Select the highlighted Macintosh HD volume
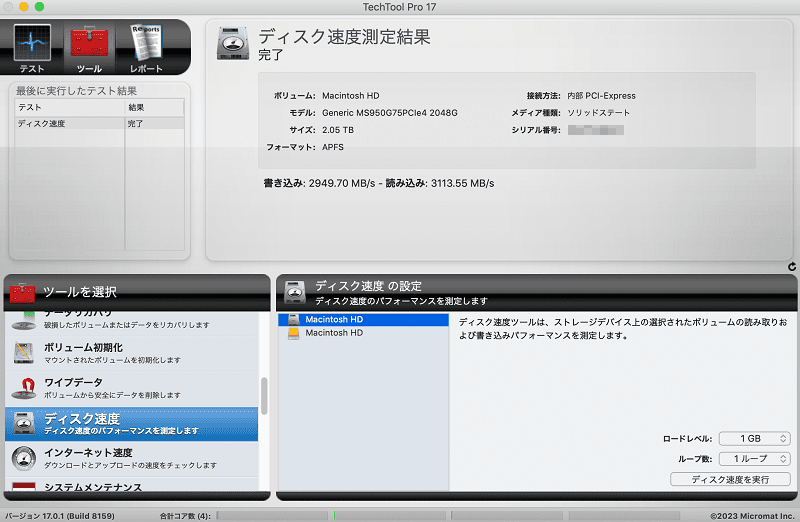The height and width of the screenshot is (522, 800). point(363,319)
